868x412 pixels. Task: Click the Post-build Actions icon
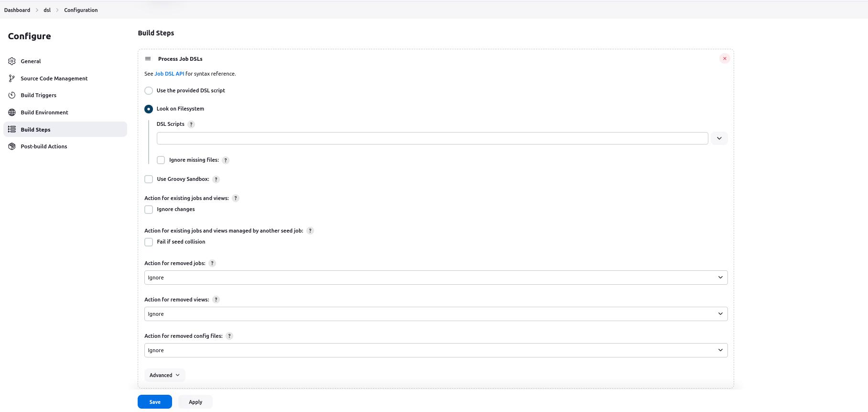(11, 146)
